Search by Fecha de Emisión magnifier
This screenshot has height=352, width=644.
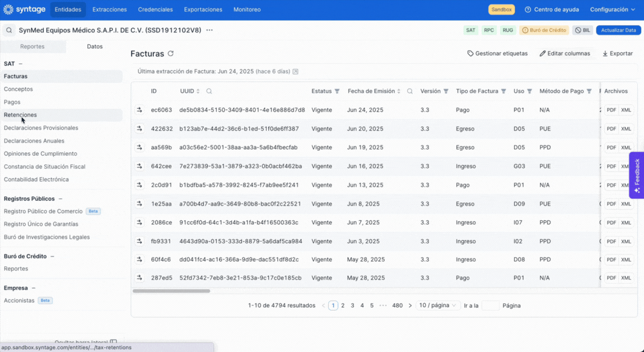coord(410,91)
